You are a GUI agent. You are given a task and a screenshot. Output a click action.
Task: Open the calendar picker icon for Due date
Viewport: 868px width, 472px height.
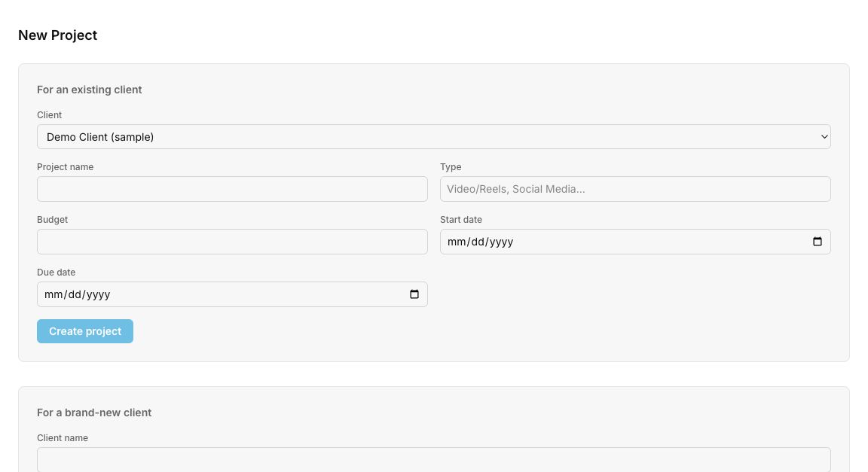(x=414, y=294)
